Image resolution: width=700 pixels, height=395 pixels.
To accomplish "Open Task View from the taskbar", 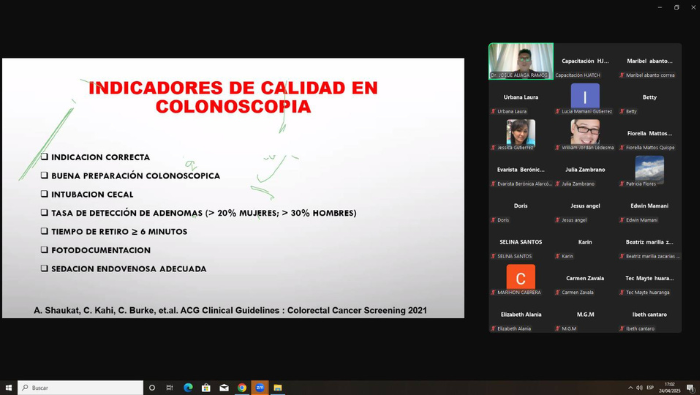I will click(x=170, y=387).
